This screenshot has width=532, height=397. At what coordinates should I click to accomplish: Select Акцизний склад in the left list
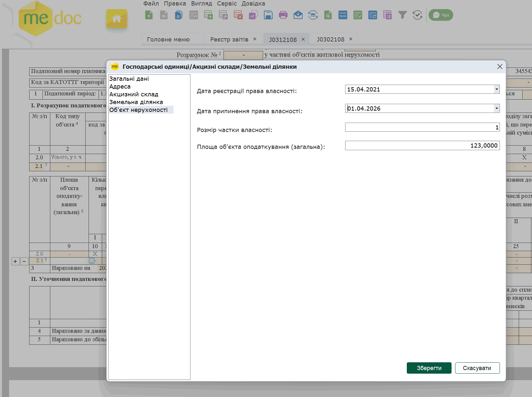pyautogui.click(x=134, y=94)
